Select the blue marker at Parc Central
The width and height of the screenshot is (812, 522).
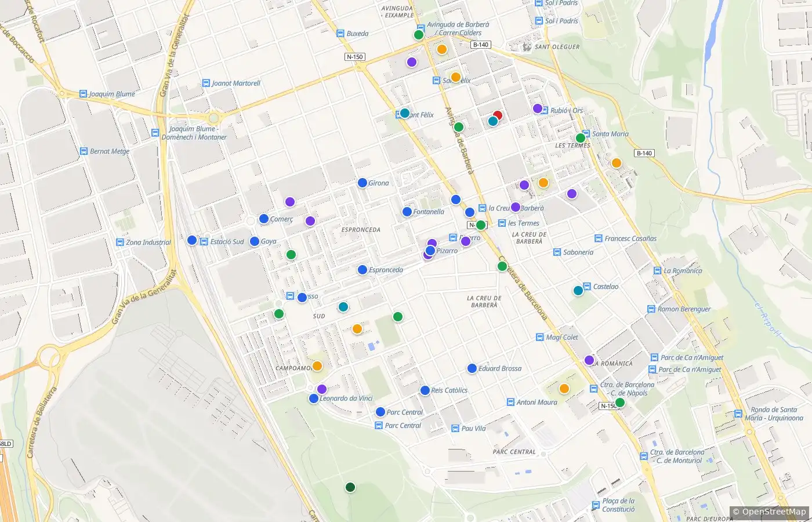tap(380, 412)
